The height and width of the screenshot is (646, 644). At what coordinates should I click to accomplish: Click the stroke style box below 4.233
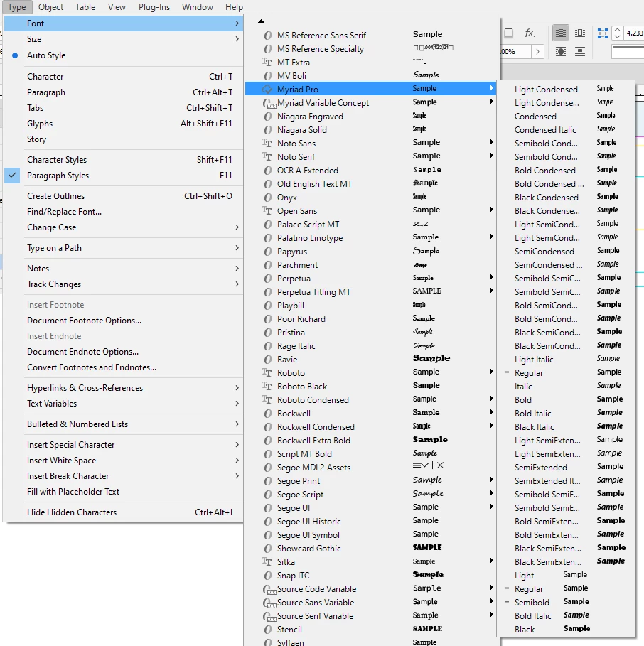click(628, 51)
